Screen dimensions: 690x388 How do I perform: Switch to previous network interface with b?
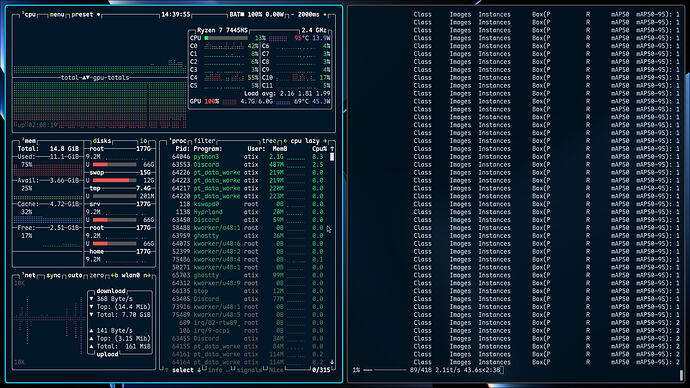(x=114, y=275)
